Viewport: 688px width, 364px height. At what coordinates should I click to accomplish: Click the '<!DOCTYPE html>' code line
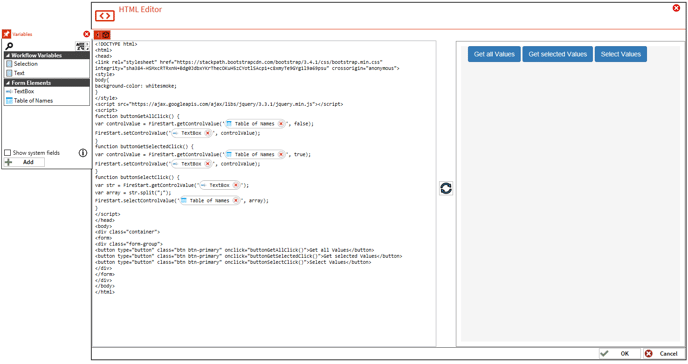point(116,44)
